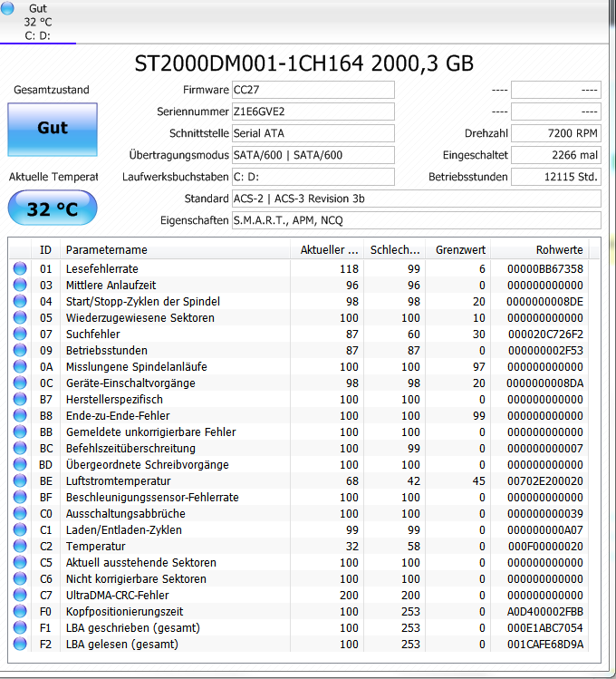Click the status orb for Luftstromtemperatur
Image resolution: width=616 pixels, height=679 pixels.
click(20, 480)
